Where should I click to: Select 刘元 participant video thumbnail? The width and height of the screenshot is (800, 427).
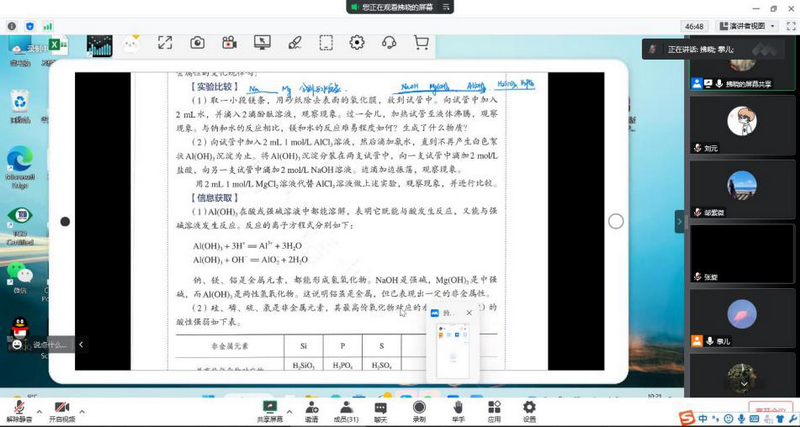click(x=740, y=126)
